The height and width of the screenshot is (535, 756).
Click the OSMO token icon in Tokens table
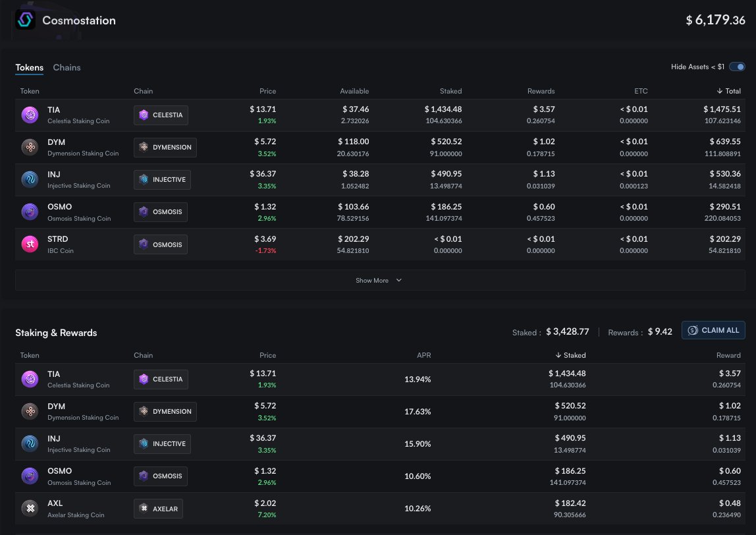click(30, 211)
